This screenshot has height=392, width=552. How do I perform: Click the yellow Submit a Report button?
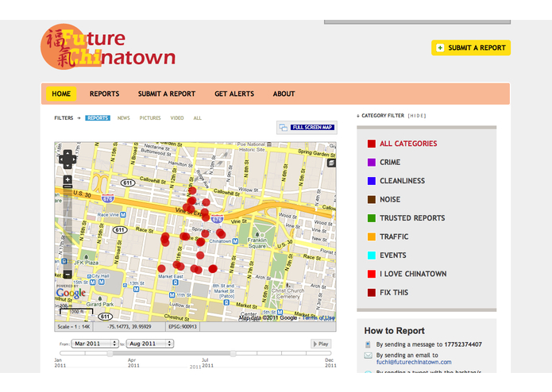click(x=471, y=48)
